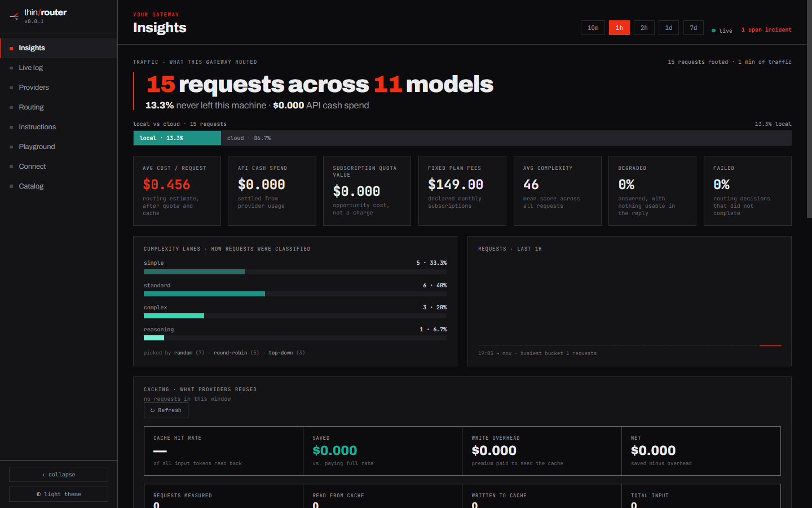Click the TOTAL INPUT cell

point(701,496)
